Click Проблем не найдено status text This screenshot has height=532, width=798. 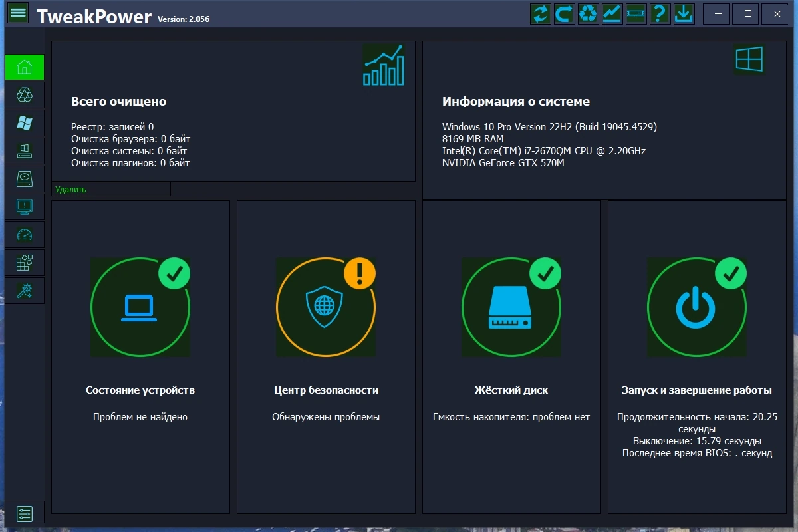pyautogui.click(x=140, y=417)
